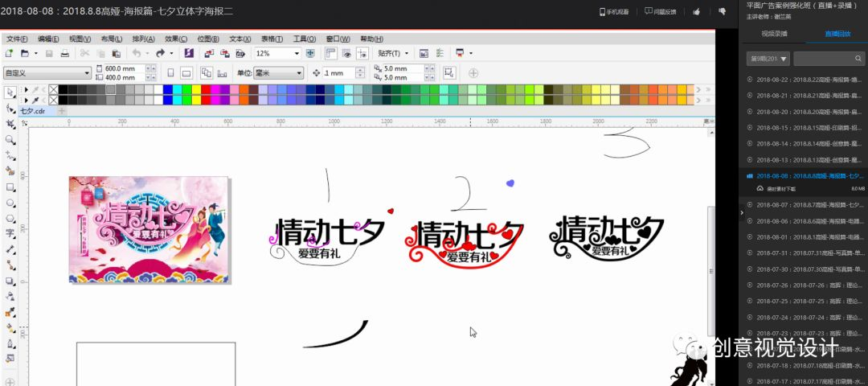868x386 pixels.
Task: Collapse the right course sidebar arrow
Action: 743,212
